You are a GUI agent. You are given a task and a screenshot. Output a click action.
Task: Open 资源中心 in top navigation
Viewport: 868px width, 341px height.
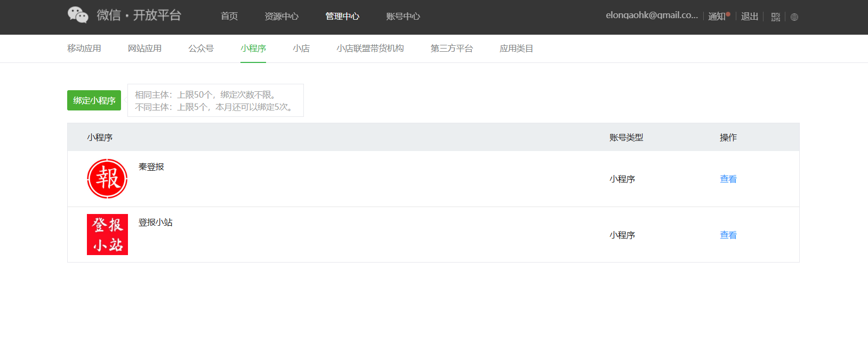click(x=282, y=17)
